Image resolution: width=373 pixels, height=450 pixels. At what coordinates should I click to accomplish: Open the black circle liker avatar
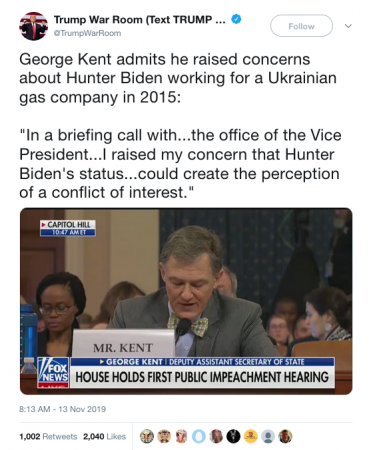tap(233, 436)
